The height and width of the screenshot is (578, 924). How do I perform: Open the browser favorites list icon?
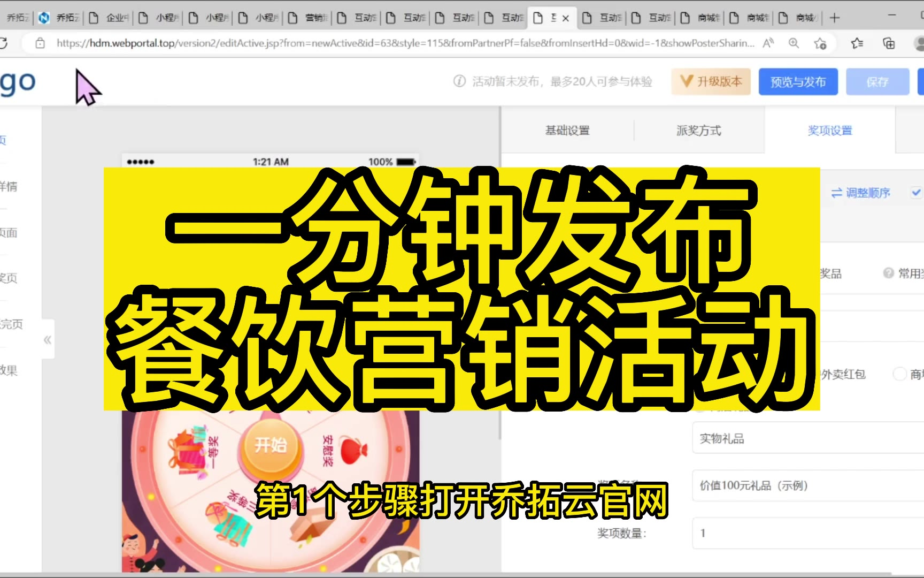(x=857, y=43)
